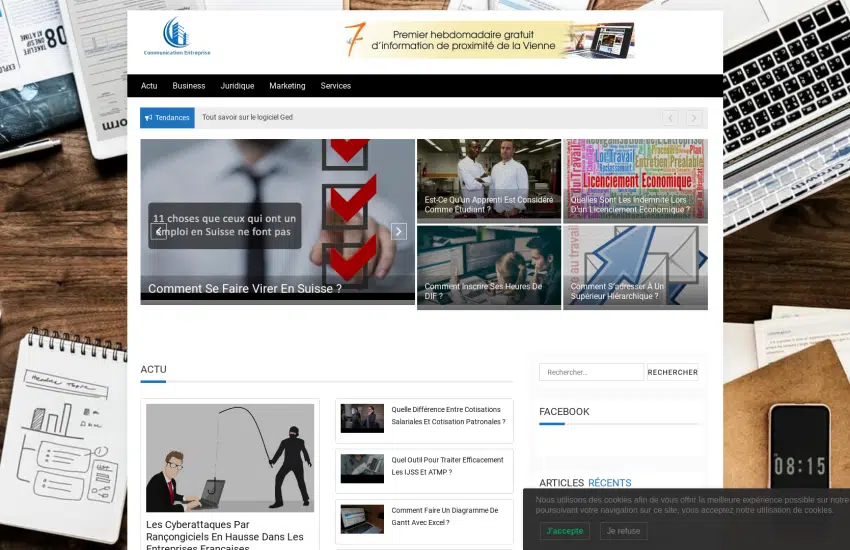Open the Actu menu
The height and width of the screenshot is (550, 850).
(149, 86)
